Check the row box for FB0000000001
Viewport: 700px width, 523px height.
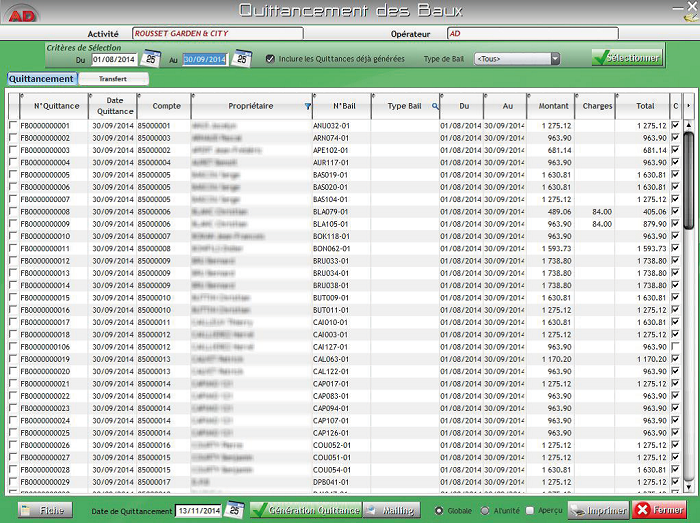(13, 125)
